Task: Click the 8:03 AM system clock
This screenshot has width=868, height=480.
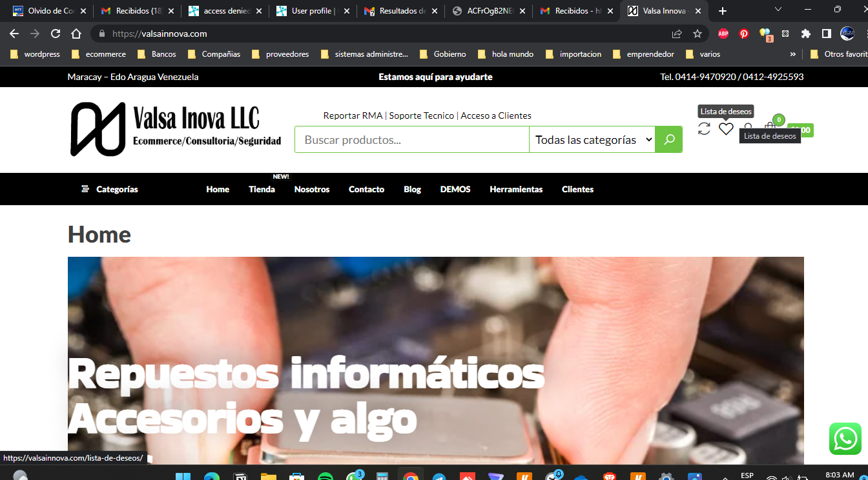Action: 840,475
